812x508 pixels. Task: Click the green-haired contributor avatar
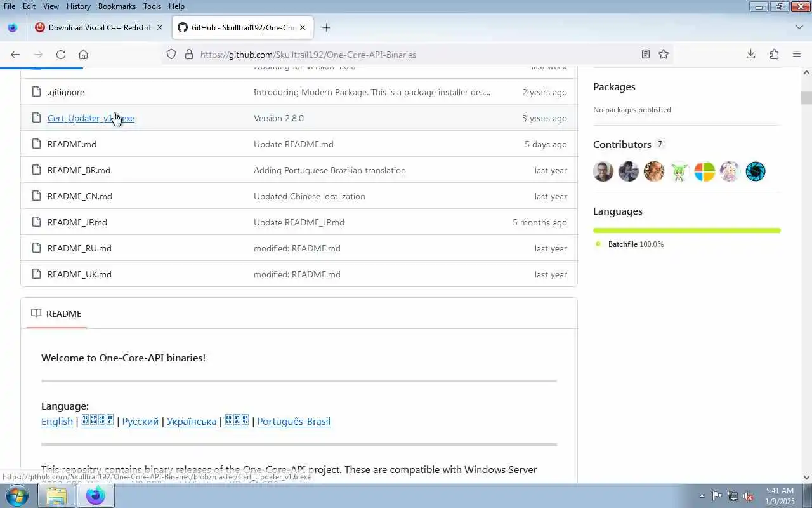coord(679,171)
